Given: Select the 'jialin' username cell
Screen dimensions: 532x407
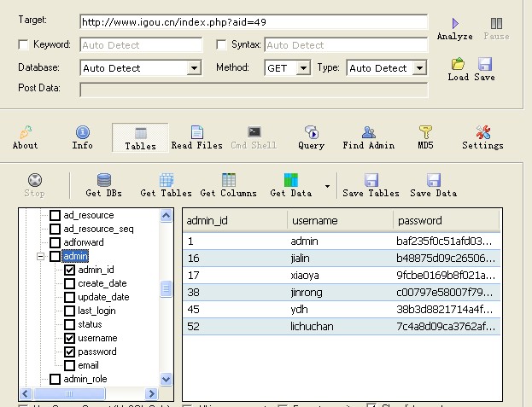Looking at the screenshot, I should pyautogui.click(x=301, y=259).
